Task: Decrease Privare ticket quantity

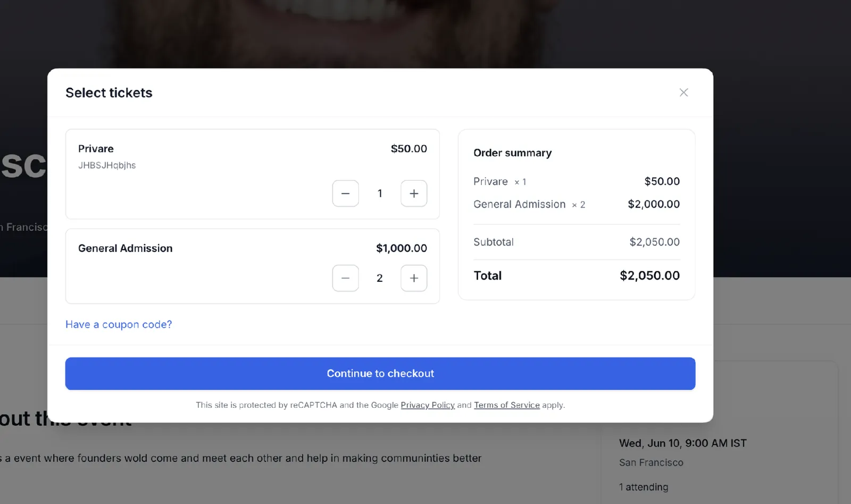Action: click(345, 194)
